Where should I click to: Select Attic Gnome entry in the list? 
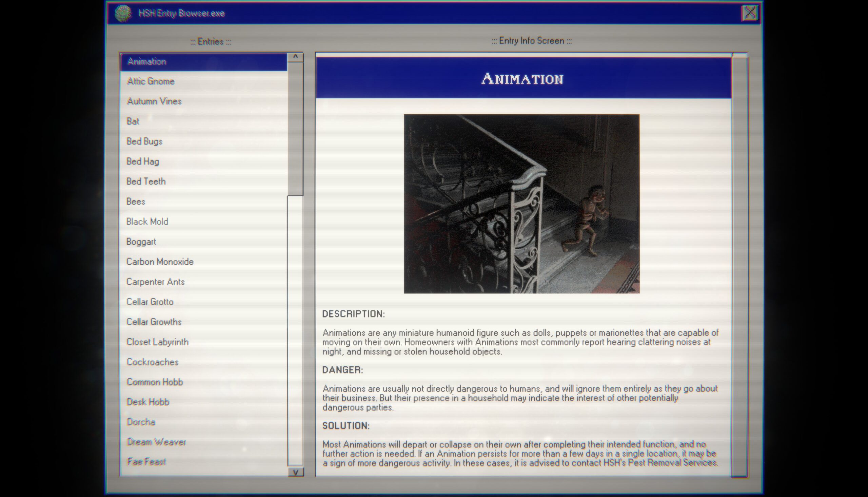click(x=150, y=80)
